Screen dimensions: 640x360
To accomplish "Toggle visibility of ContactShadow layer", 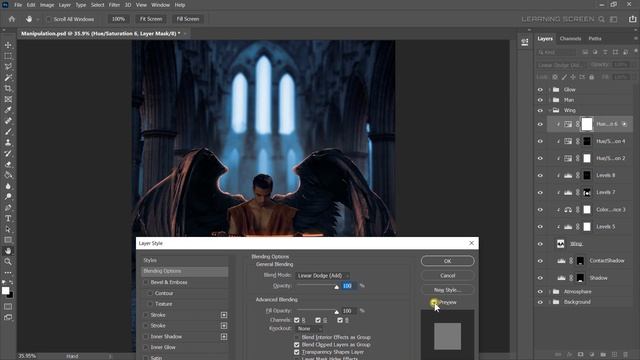I will [540, 261].
